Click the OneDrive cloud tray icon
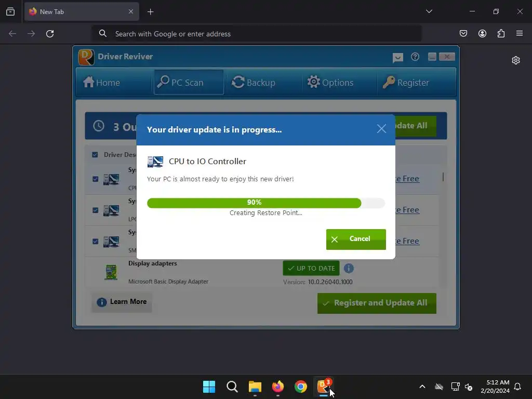Image resolution: width=532 pixels, height=399 pixels. coord(439,387)
